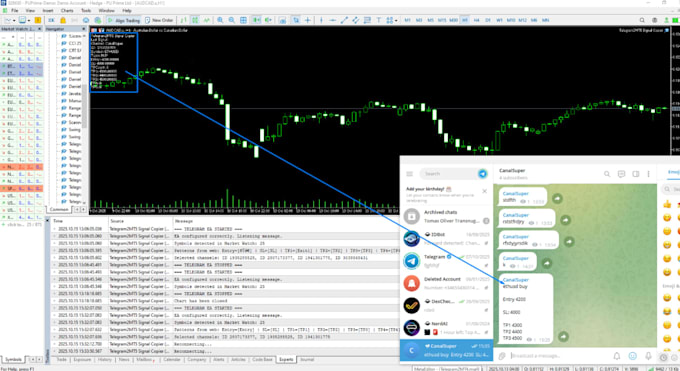Forward the 'stdfth' CanalSuper message
This screenshot has width=680, height=371.
557,198
